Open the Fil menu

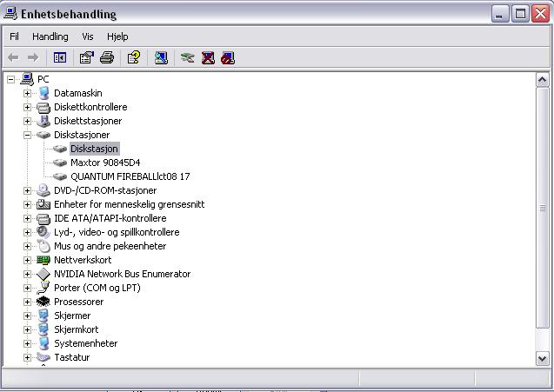(14, 37)
